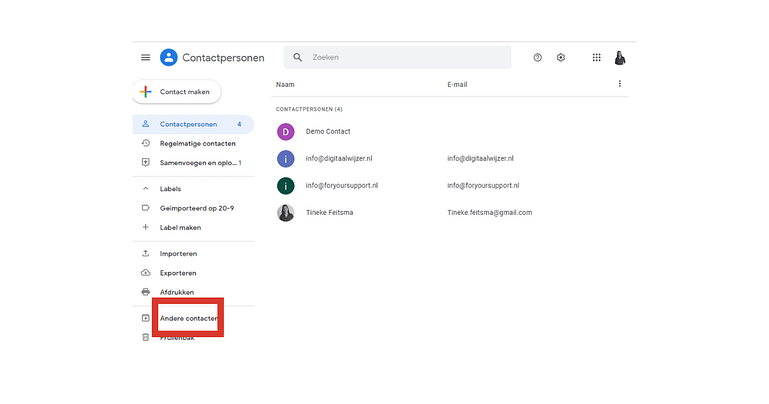
Task: Open contact name info@digitaalwijzer.nl
Action: pyautogui.click(x=339, y=158)
